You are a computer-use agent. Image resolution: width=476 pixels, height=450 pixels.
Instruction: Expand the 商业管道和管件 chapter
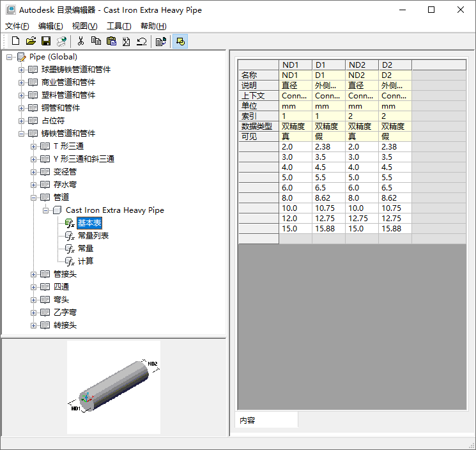[x=21, y=82]
